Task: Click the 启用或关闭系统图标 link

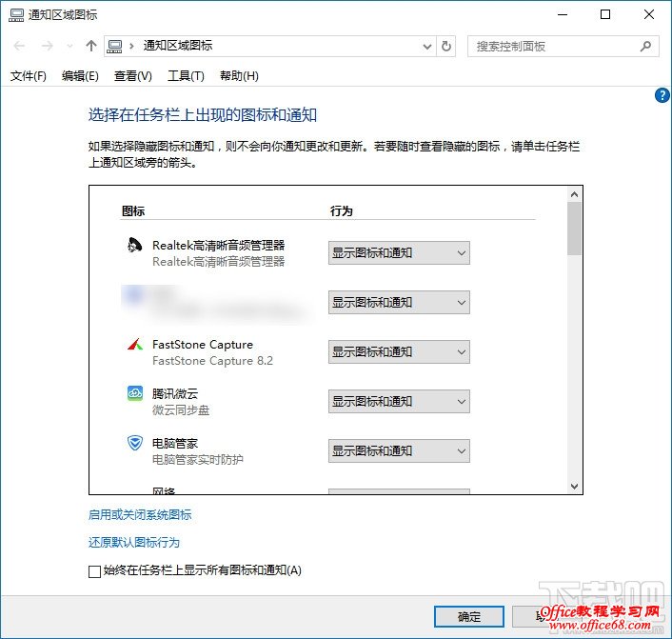Action: (x=140, y=514)
